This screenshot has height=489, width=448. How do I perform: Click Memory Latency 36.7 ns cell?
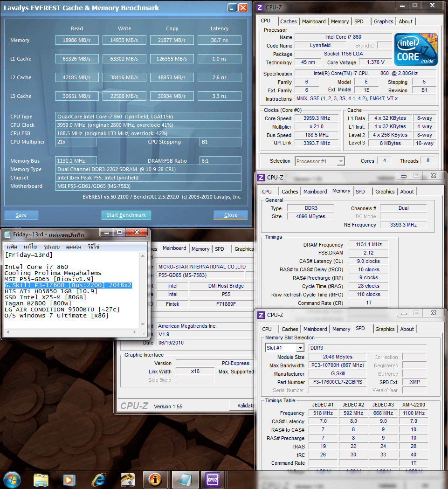tap(219, 40)
